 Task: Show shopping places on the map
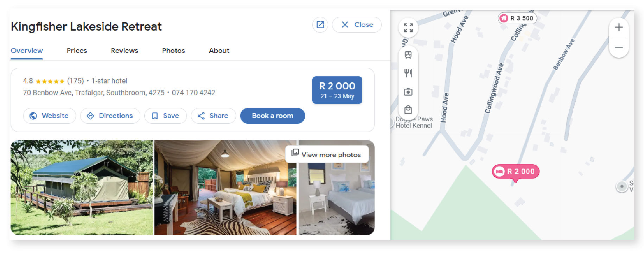408,110
